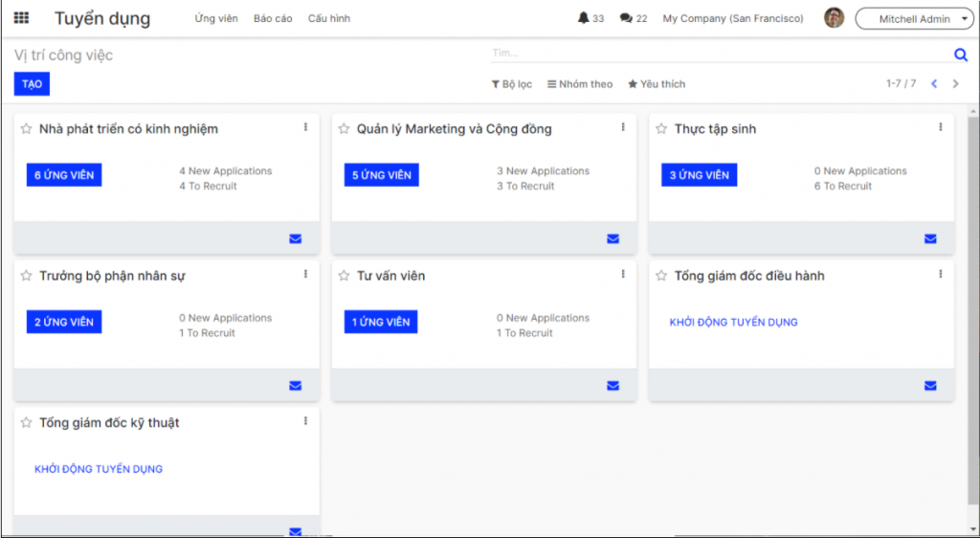Open notifications bell showing 33
The height and width of the screenshot is (538, 980).
[590, 18]
